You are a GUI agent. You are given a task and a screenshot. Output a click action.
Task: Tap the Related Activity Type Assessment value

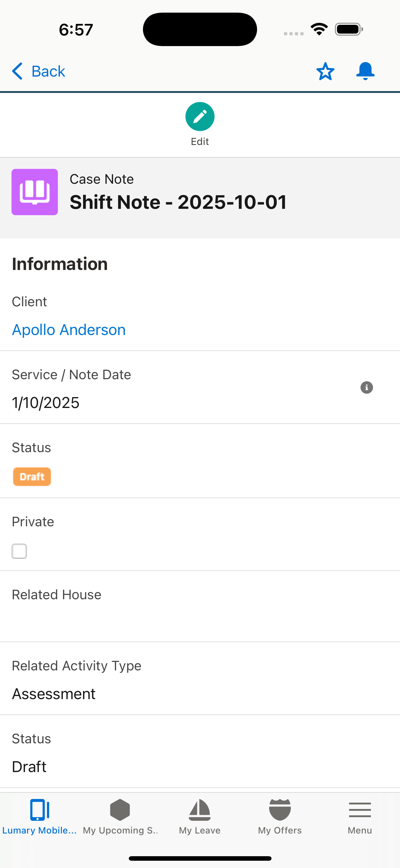coord(54,694)
